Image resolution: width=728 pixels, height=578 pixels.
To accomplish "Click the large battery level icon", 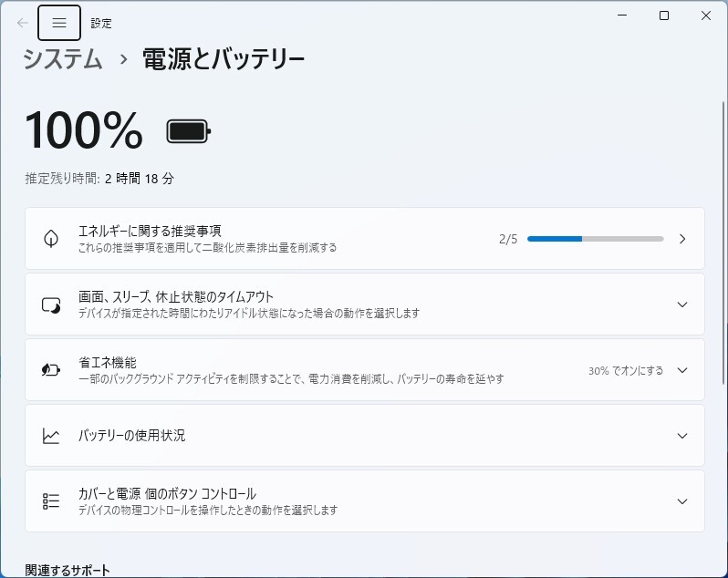I will coord(189,131).
